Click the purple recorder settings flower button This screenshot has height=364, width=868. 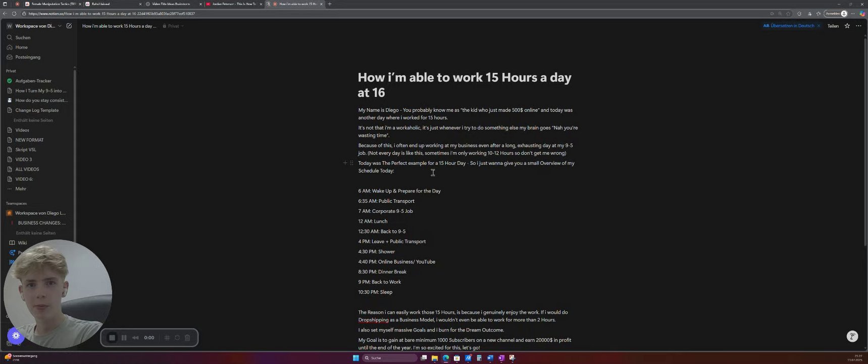click(x=16, y=335)
